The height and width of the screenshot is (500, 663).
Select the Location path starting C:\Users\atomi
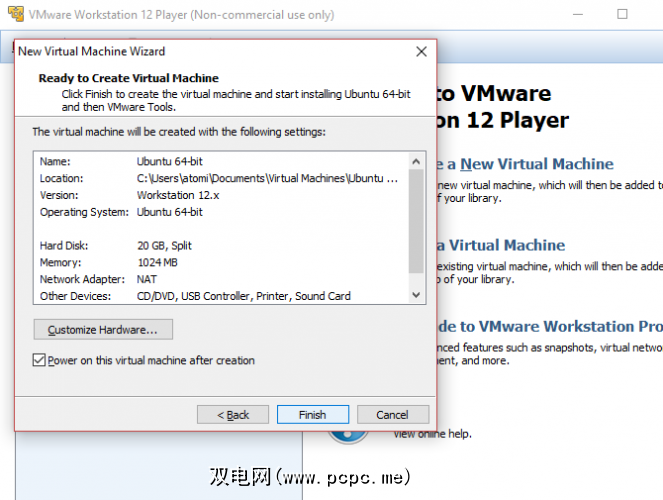tap(267, 178)
